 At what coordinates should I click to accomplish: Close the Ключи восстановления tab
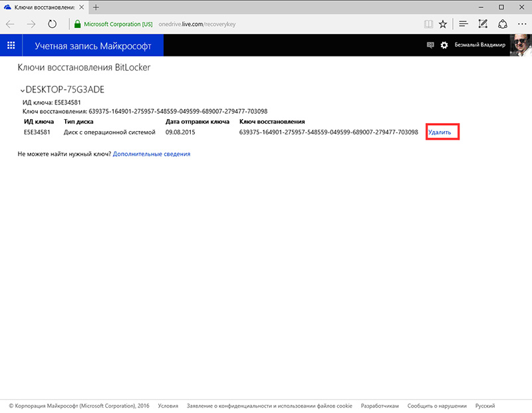[81, 7]
